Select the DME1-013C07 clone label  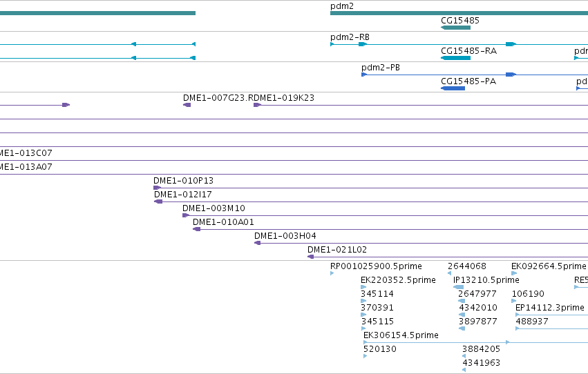(26, 152)
